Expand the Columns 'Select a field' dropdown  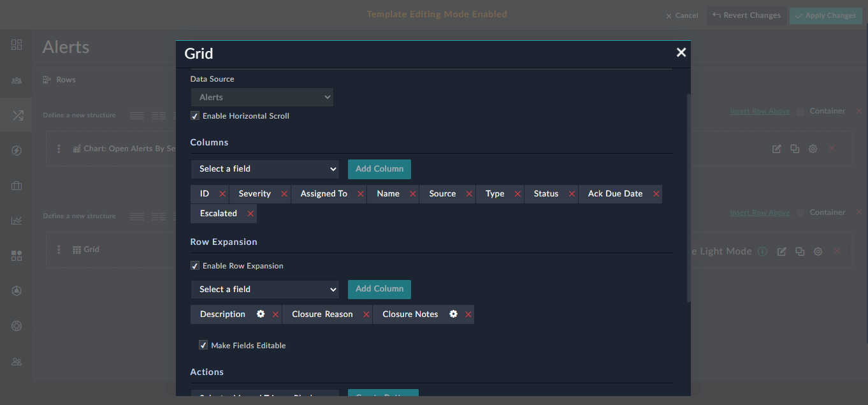pyautogui.click(x=264, y=169)
